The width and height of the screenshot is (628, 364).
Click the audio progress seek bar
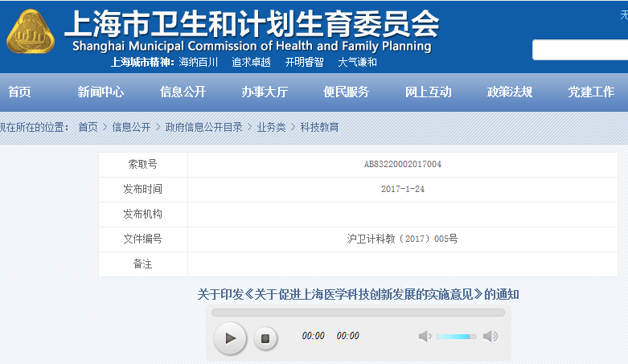pos(358,313)
